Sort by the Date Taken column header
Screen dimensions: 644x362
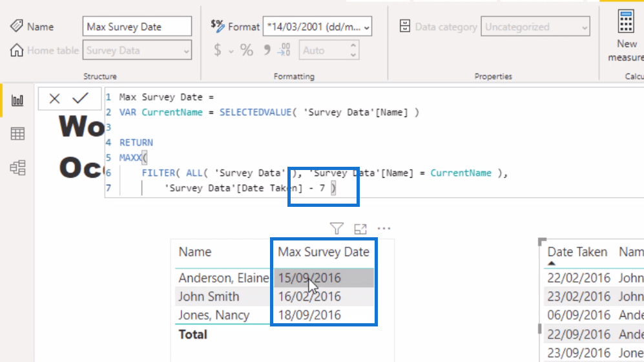point(577,252)
